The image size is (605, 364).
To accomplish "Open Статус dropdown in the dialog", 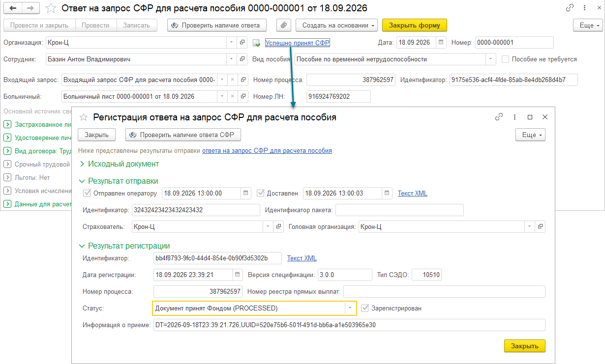I will pyautogui.click(x=350, y=308).
